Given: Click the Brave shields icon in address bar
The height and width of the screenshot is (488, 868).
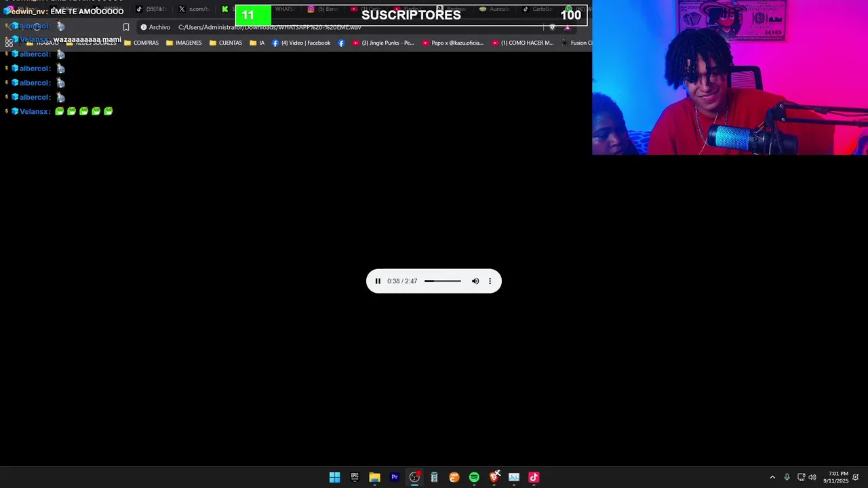Looking at the screenshot, I should pyautogui.click(x=552, y=27).
